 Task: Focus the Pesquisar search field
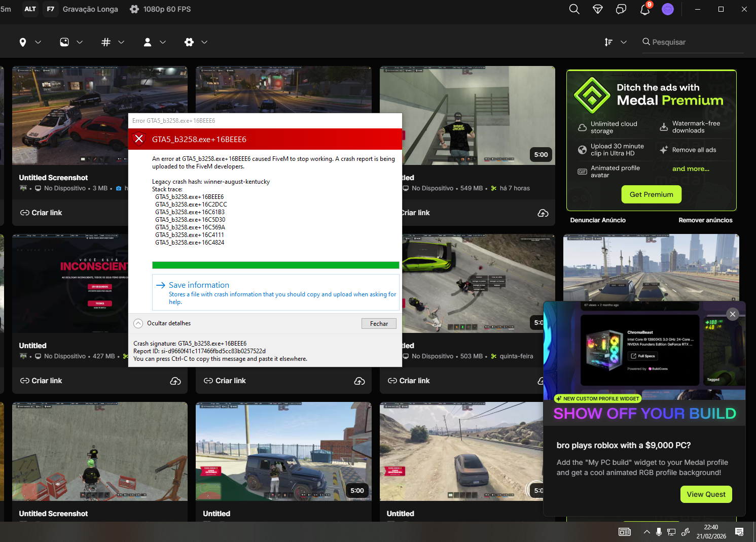point(693,42)
